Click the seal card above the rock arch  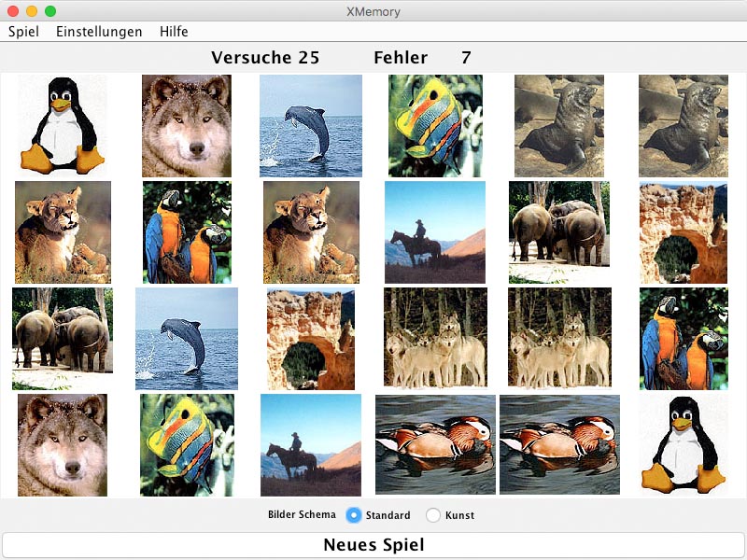[684, 126]
